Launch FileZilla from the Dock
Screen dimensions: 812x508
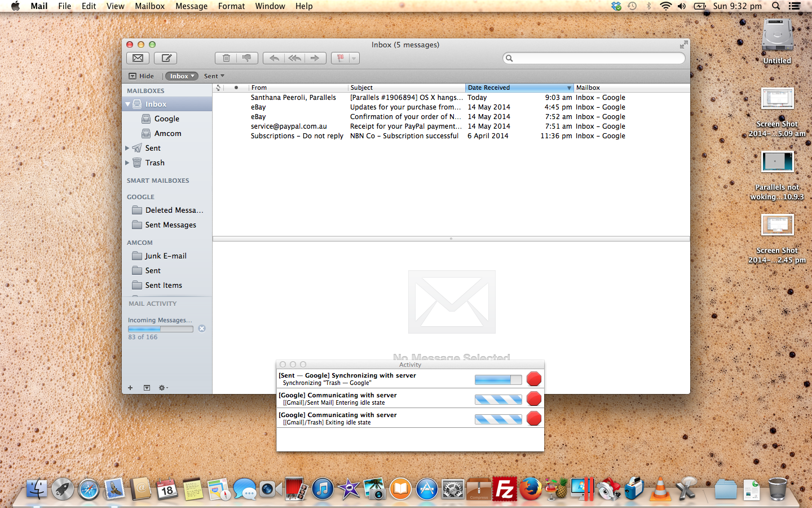(x=505, y=489)
